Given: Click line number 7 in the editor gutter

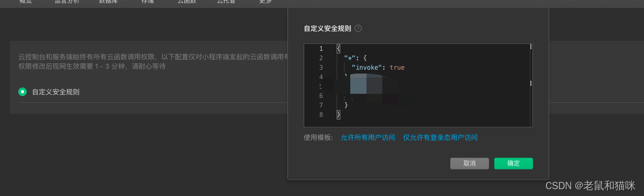Looking at the screenshot, I should 321,105.
